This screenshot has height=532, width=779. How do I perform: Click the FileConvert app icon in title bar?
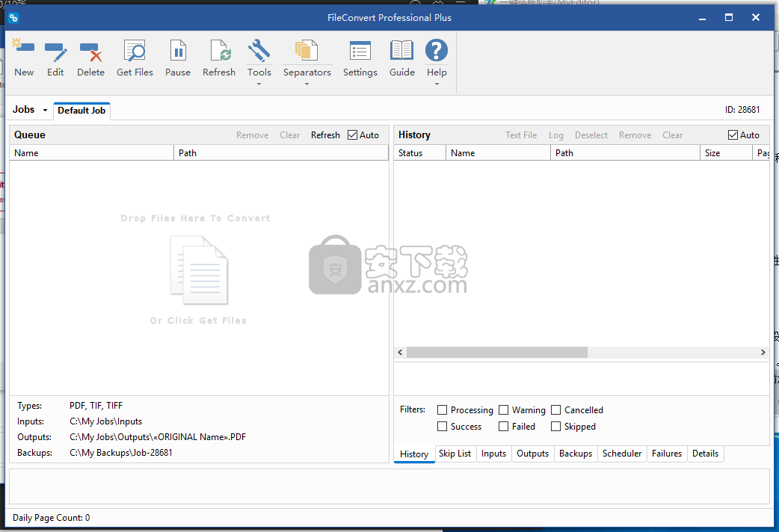13,17
